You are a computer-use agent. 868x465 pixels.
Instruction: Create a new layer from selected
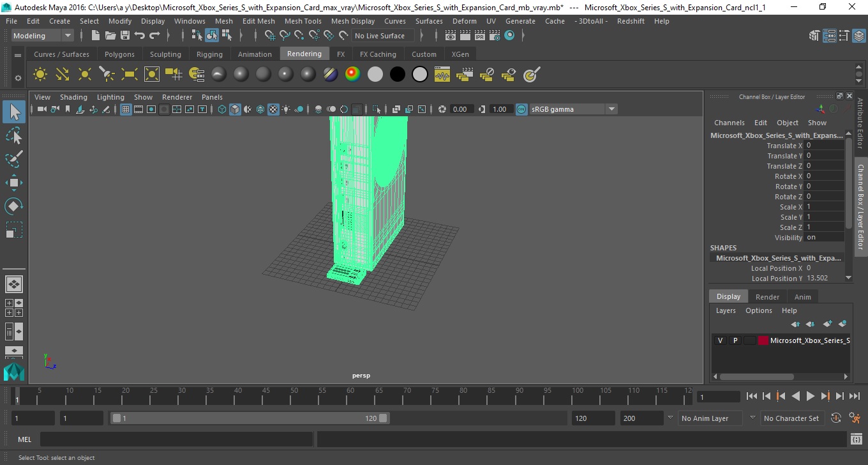(842, 324)
